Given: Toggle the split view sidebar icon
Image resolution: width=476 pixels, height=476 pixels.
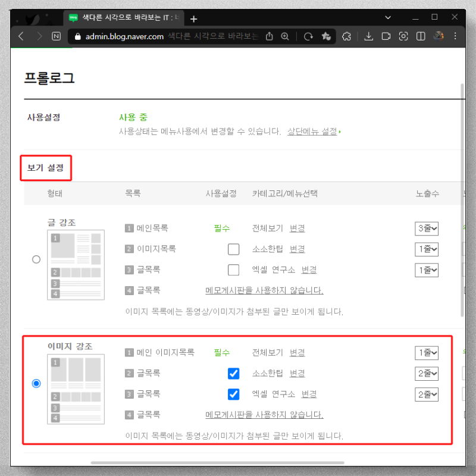Looking at the screenshot, I should pyautogui.click(x=421, y=36).
